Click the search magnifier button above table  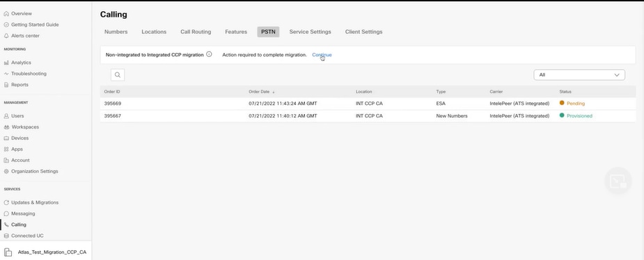click(x=118, y=74)
